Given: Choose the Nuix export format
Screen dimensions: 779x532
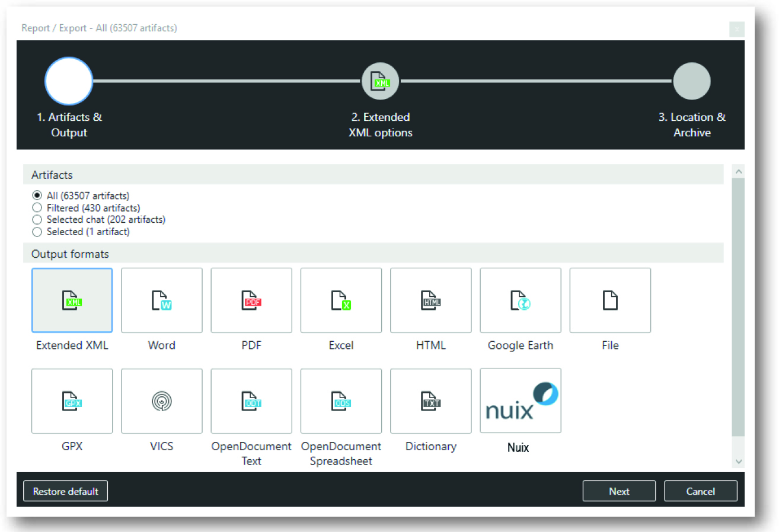Looking at the screenshot, I should click(520, 400).
